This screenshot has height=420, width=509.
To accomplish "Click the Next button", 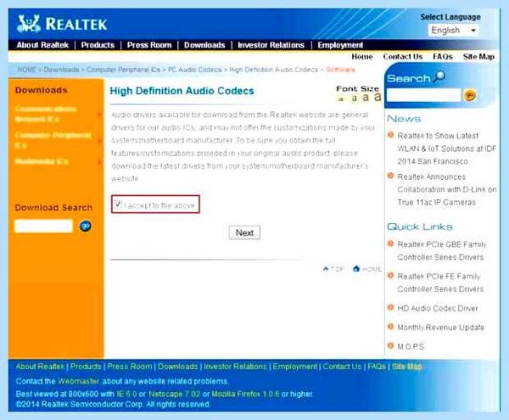I will pos(244,232).
